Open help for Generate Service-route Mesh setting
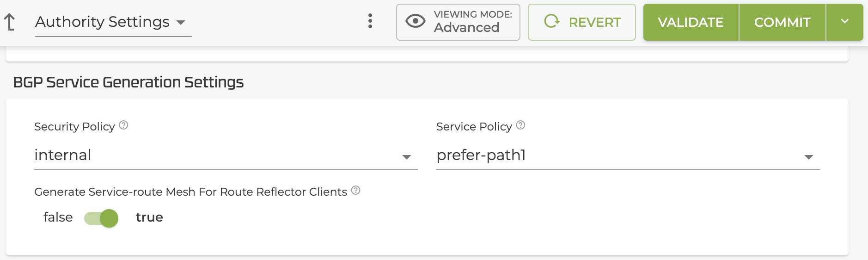This screenshot has height=260, width=868. pos(355,191)
